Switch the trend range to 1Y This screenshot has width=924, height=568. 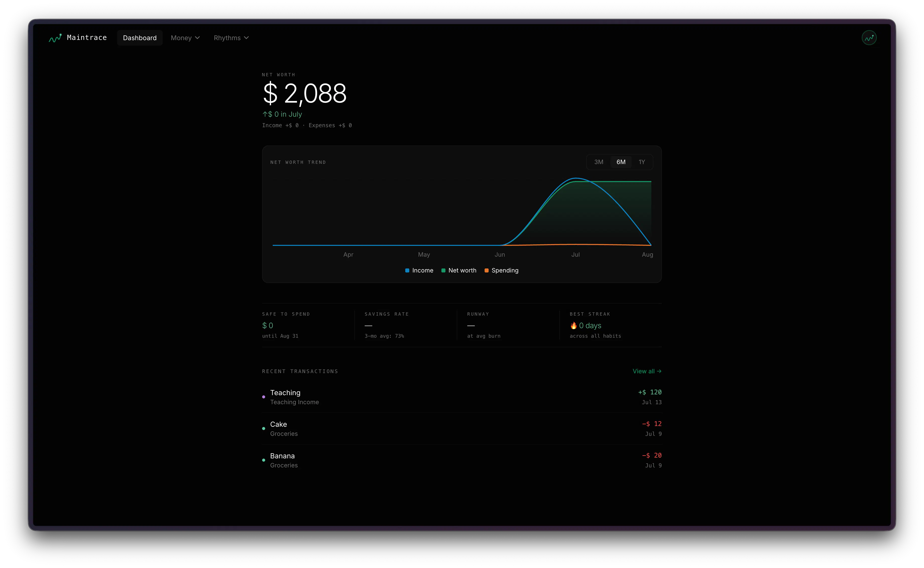coord(642,162)
